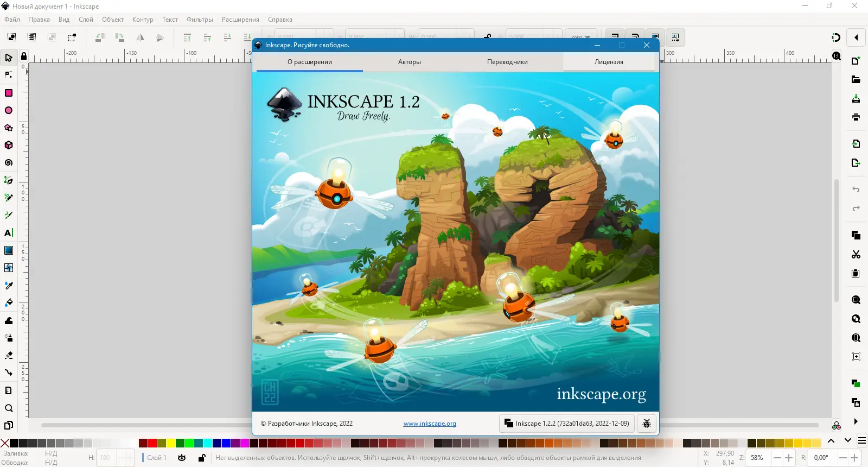
Task: Switch to the Авторы tab
Action: 410,62
